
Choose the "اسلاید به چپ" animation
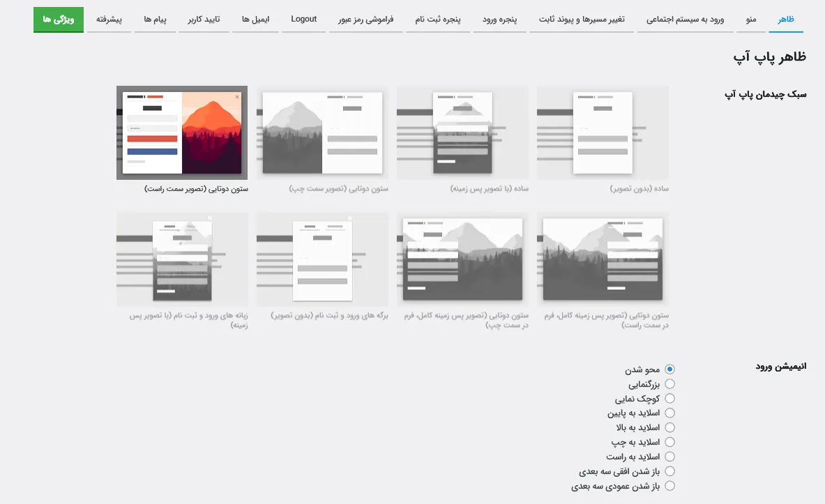point(669,443)
